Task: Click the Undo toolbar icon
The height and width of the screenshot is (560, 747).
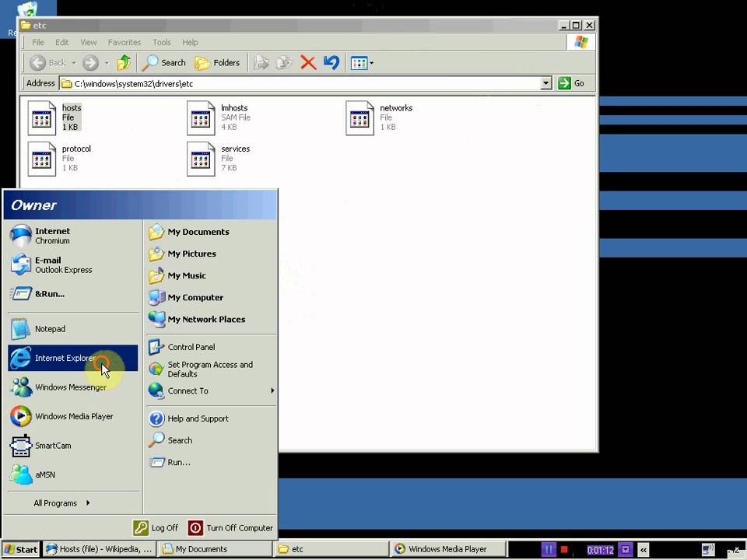Action: [x=331, y=63]
